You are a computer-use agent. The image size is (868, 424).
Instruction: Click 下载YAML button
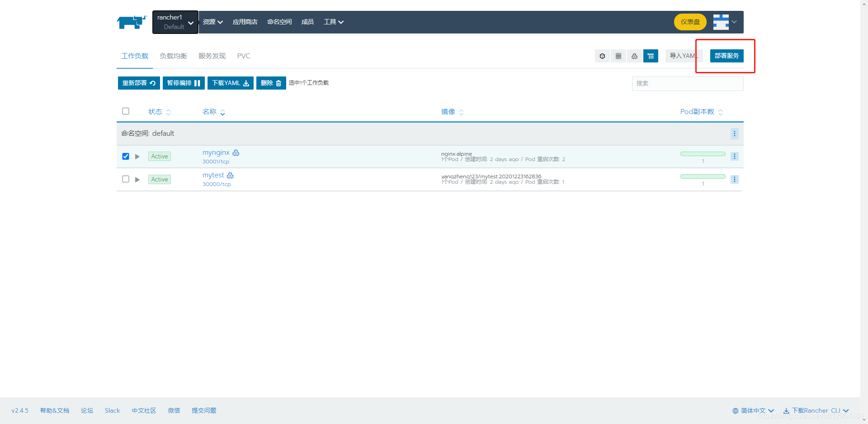pyautogui.click(x=231, y=83)
